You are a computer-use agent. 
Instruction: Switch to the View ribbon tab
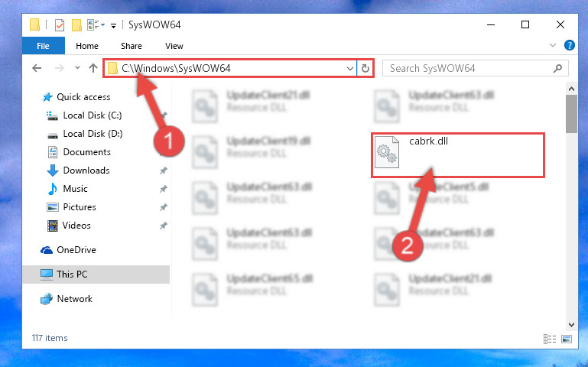[174, 46]
